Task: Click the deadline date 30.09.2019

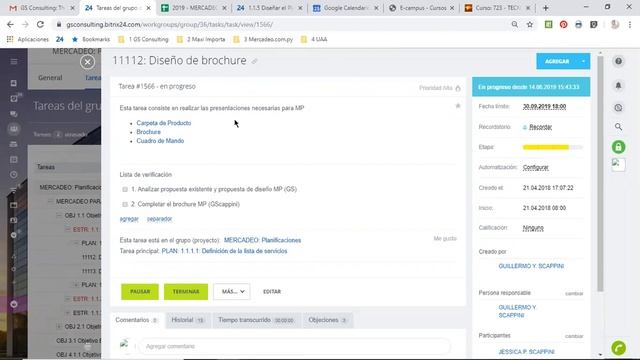Action: click(x=544, y=107)
